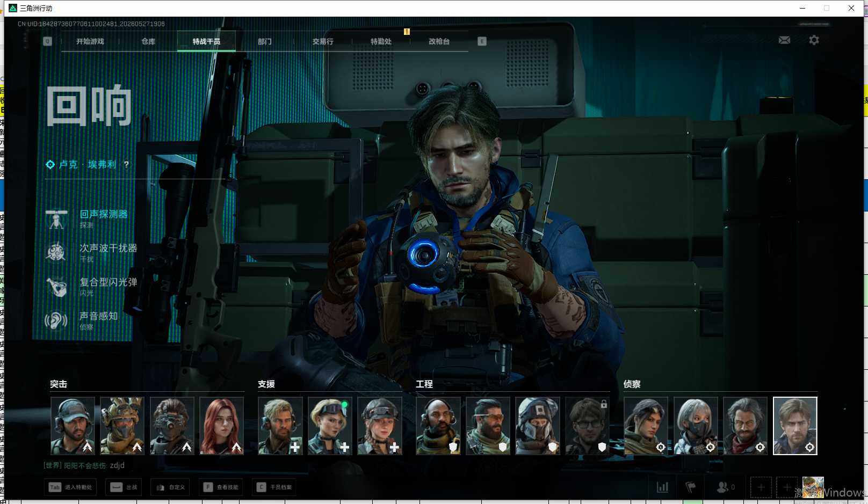
Task: Select the white-haired masked 侦察 operator
Action: point(696,426)
